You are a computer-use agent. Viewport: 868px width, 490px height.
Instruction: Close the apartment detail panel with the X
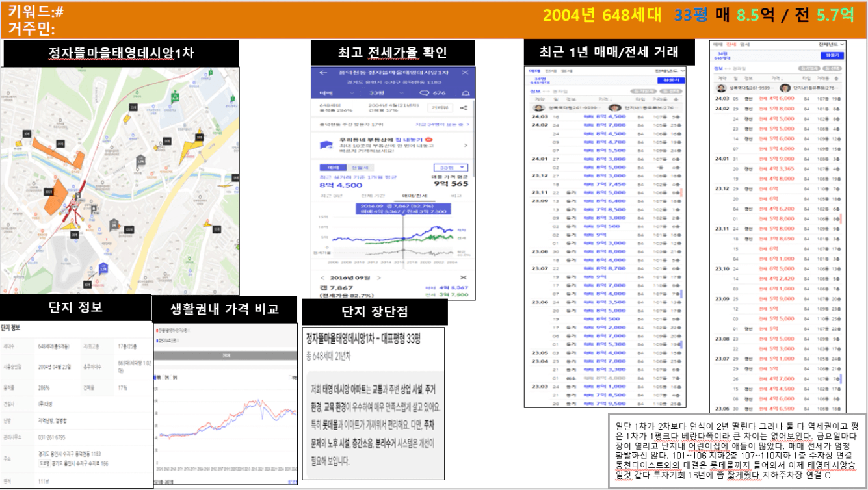[x=465, y=72]
